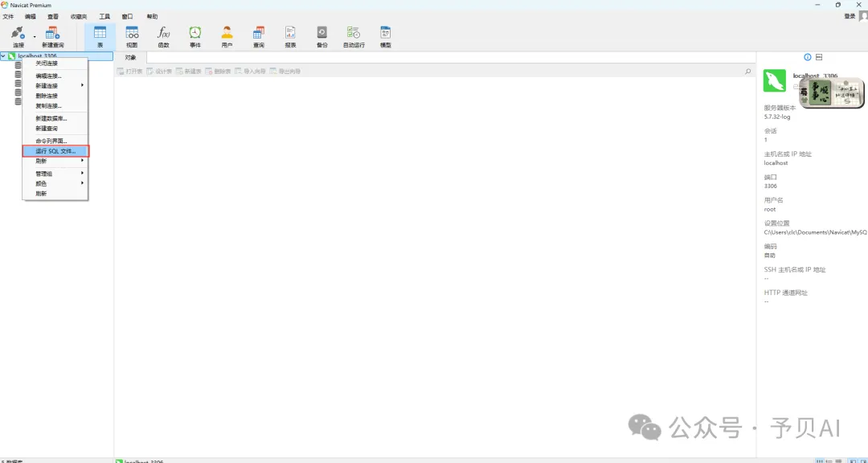Click the C:\Users\clc\Documents\Navicat path text

click(816, 232)
